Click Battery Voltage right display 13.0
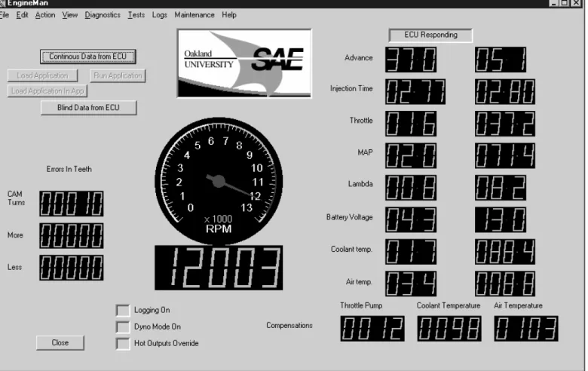 coord(501,220)
